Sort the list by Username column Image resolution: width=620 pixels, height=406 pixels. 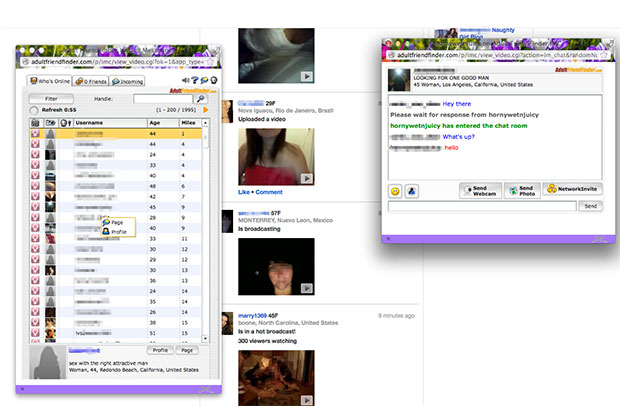point(110,123)
